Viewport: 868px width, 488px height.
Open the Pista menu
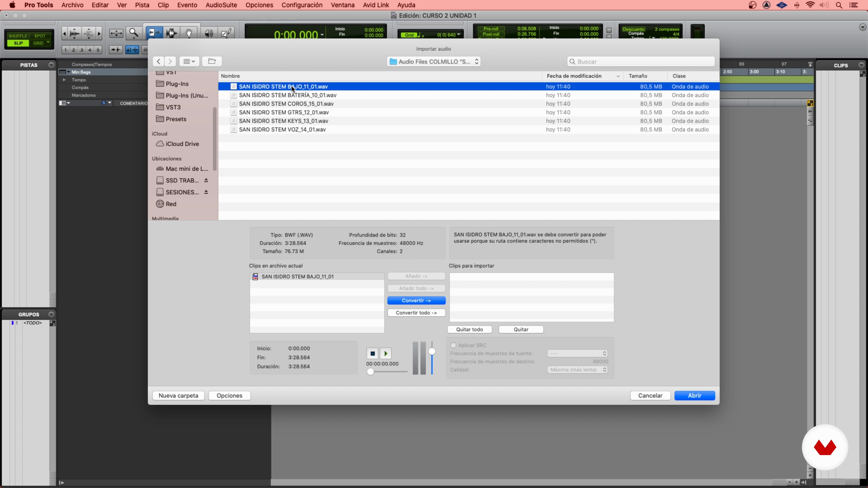142,5
